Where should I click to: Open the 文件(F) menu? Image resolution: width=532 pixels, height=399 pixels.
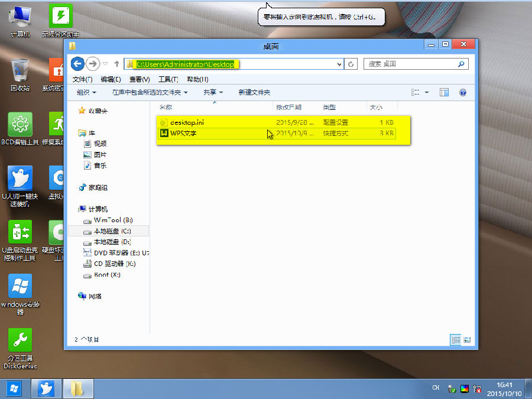click(x=82, y=79)
